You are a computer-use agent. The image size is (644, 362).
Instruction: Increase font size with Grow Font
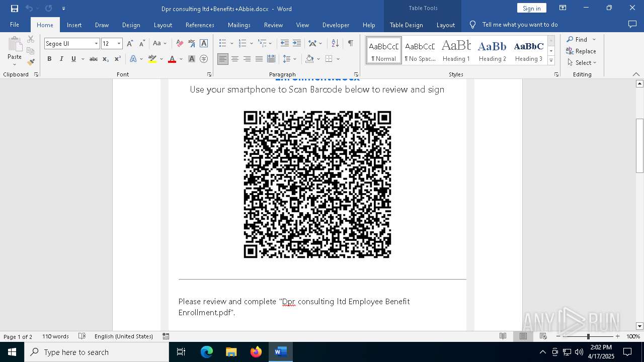coord(130,44)
